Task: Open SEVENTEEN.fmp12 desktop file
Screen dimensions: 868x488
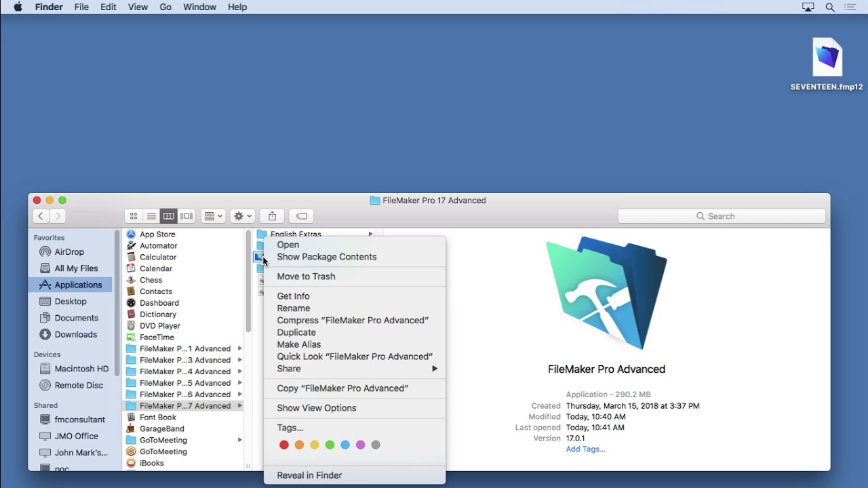Action: (827, 64)
